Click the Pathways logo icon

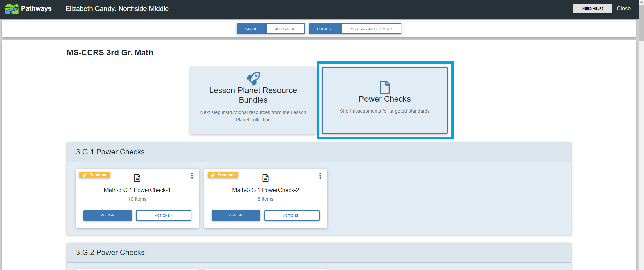pos(11,9)
